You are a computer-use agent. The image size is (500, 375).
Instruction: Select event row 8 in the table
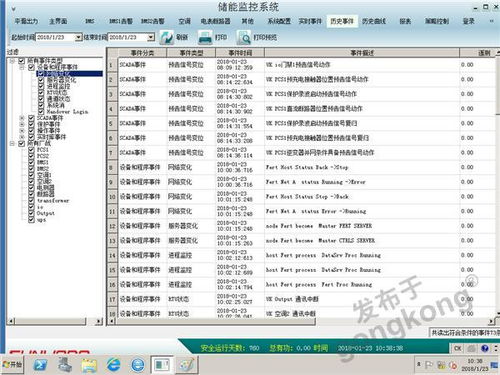(303, 167)
